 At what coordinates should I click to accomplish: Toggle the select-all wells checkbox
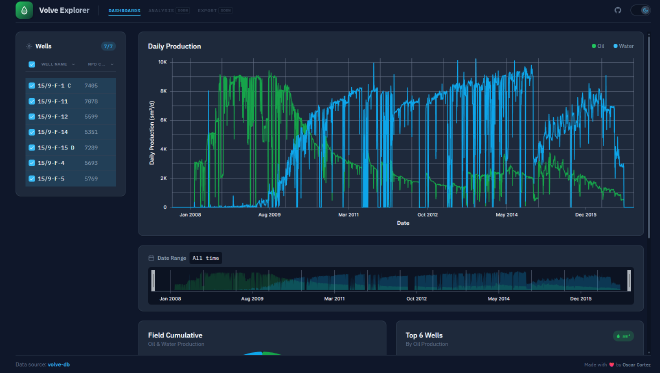(x=32, y=64)
